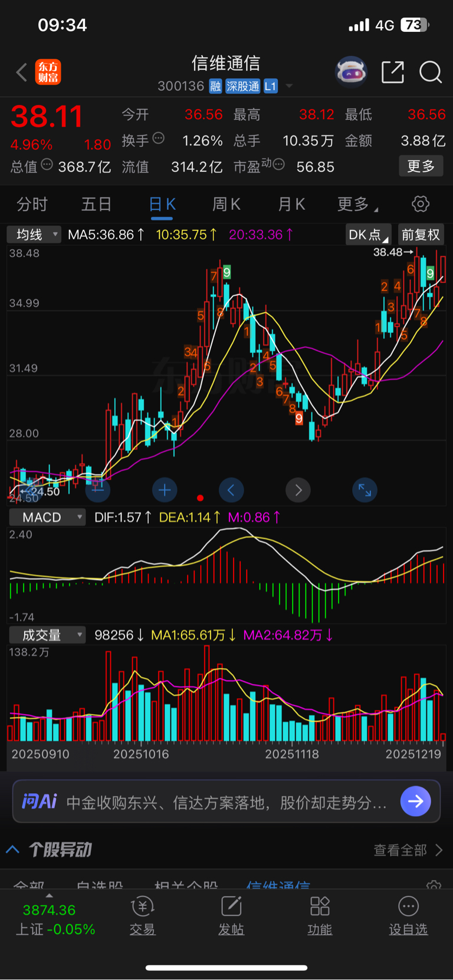Open the MACD indicator dropdown
Viewport: 453px width, 980px height.
point(47,517)
